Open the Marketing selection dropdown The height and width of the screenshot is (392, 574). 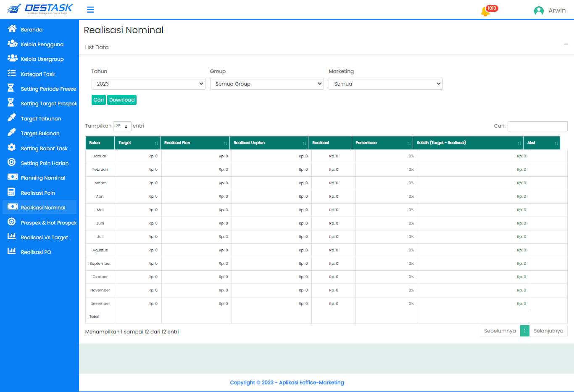(385, 84)
